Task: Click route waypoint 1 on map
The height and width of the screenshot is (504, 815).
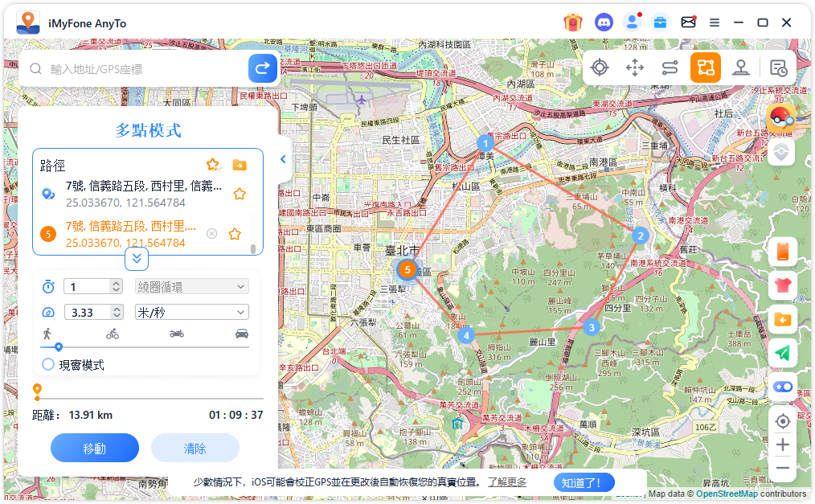Action: pyautogui.click(x=485, y=143)
